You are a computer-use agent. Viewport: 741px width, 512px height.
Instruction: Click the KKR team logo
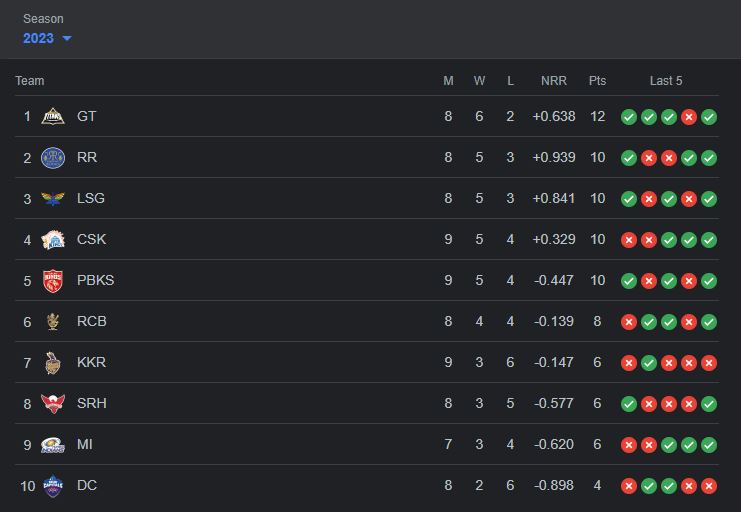(53, 363)
